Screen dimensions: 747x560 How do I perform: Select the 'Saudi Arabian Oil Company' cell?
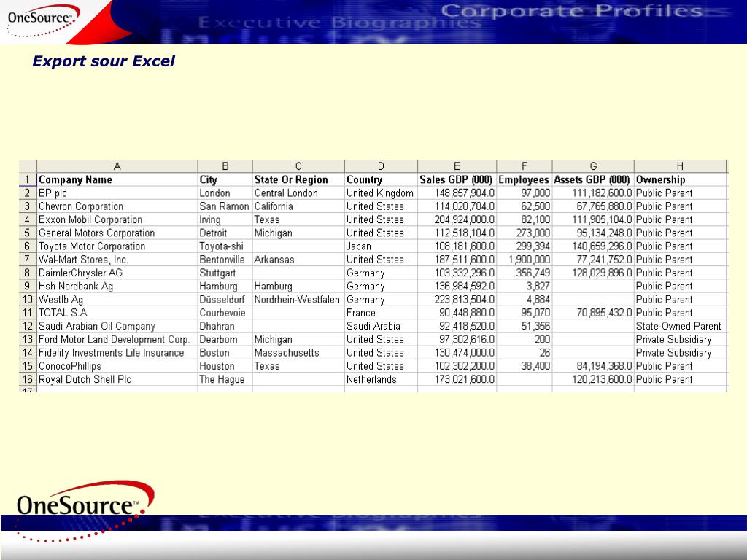(117, 326)
